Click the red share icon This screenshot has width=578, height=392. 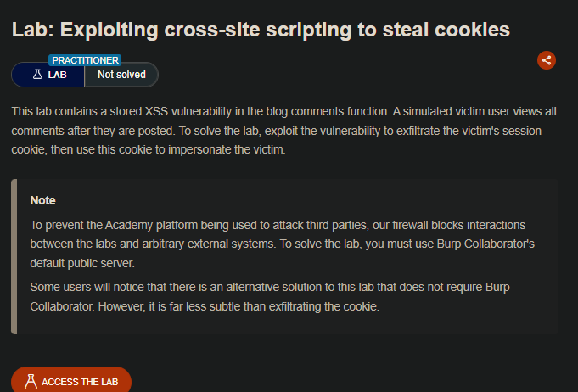(x=547, y=60)
